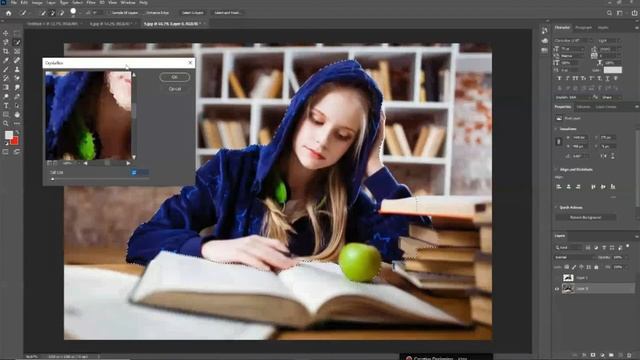Open the font family dropdown
Image resolution: width=640 pixels, height=360 pixels.
[x=573, y=40]
